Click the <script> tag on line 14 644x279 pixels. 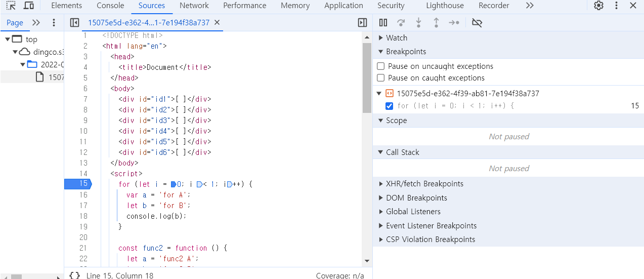[x=126, y=174]
